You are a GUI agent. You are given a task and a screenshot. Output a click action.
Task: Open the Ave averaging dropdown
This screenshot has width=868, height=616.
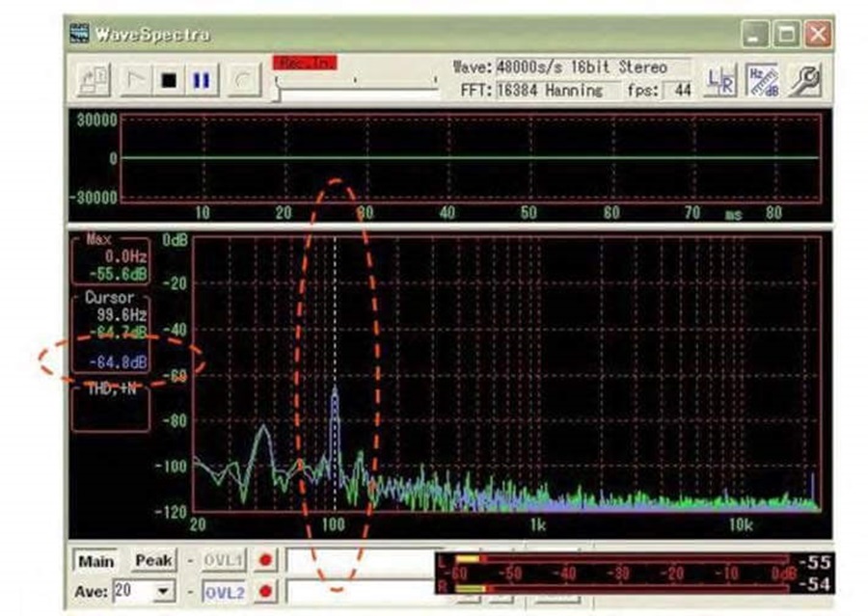click(163, 592)
